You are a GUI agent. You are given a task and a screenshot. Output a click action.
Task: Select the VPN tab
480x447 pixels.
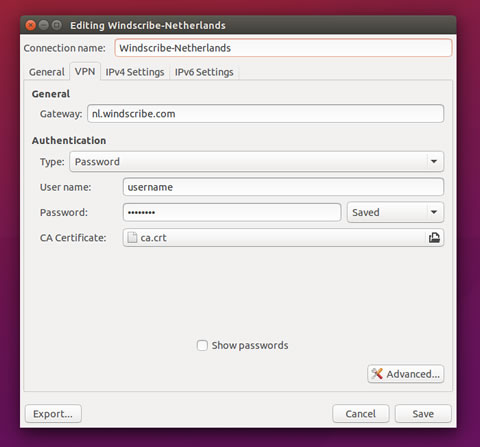(x=85, y=71)
